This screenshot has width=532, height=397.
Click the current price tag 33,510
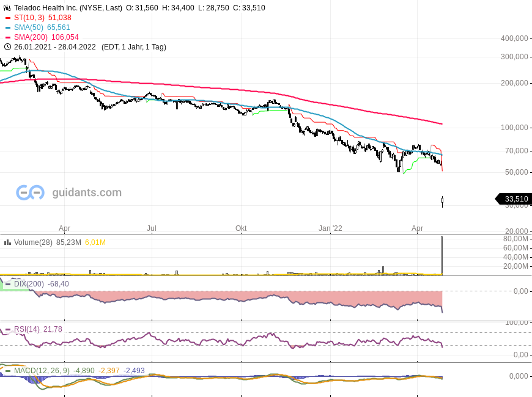click(x=513, y=199)
